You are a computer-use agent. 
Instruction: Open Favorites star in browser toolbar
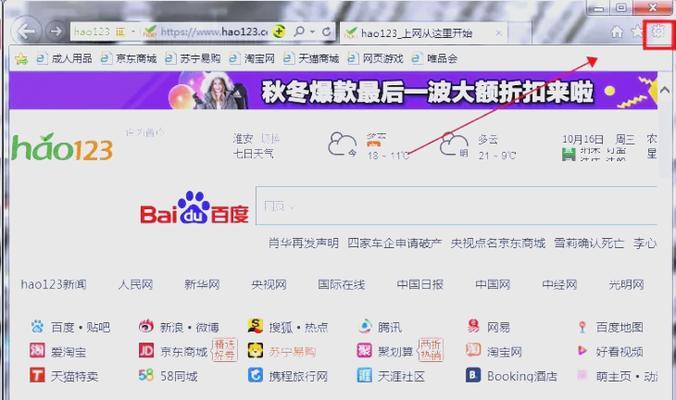pyautogui.click(x=637, y=31)
